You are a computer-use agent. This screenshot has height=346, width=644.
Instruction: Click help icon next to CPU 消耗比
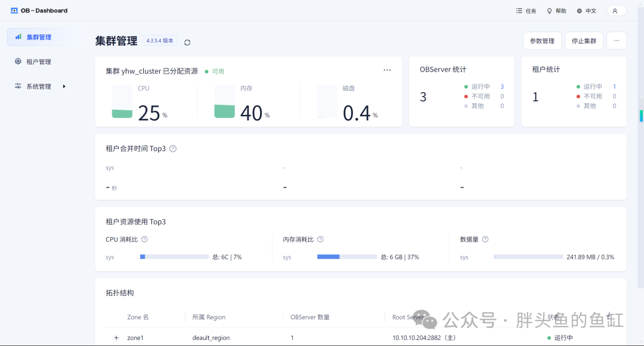(x=144, y=239)
